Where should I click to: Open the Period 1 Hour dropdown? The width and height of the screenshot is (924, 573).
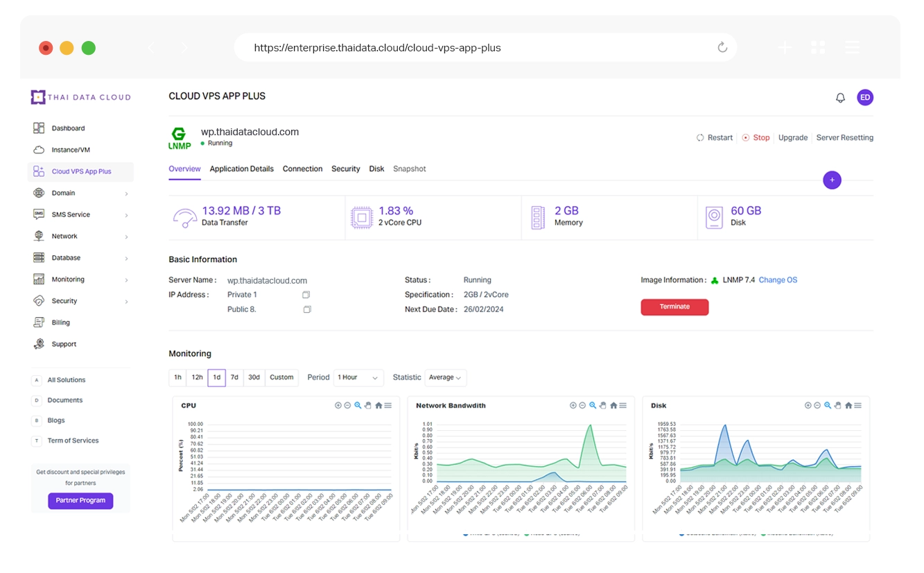point(358,378)
